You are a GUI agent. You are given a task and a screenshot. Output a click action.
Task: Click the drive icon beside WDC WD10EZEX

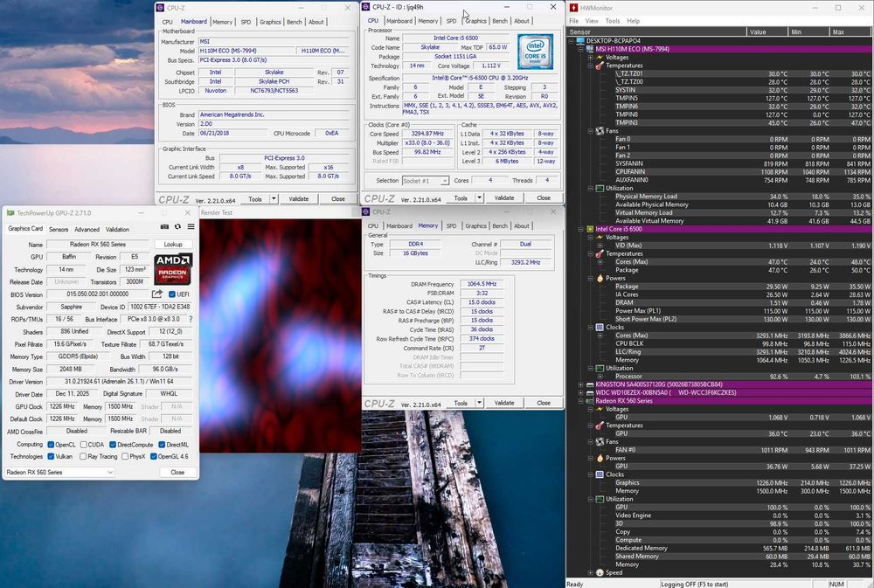tap(590, 392)
